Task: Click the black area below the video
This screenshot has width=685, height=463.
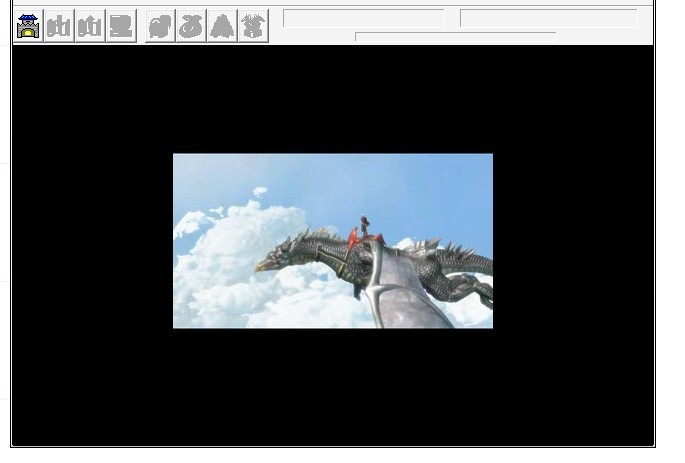Action: pyautogui.click(x=332, y=390)
